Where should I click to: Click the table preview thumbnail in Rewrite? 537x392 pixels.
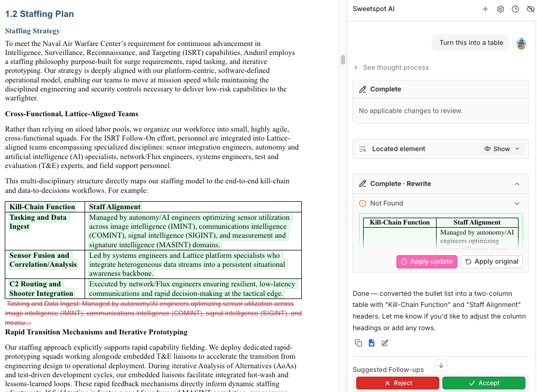440,233
